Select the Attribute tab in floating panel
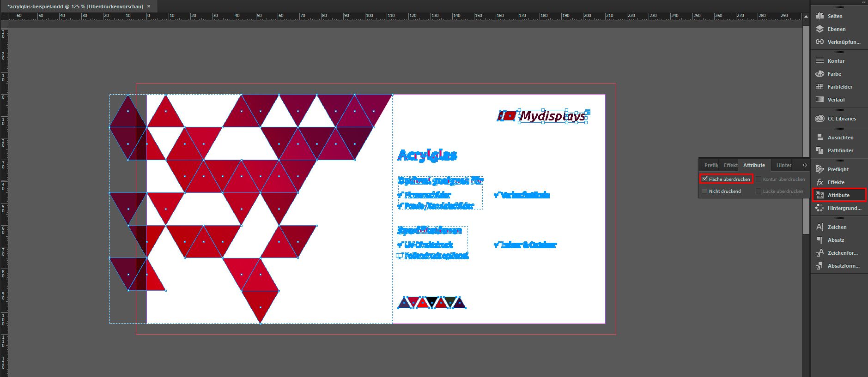Screen dimensions: 868x377 754,165
